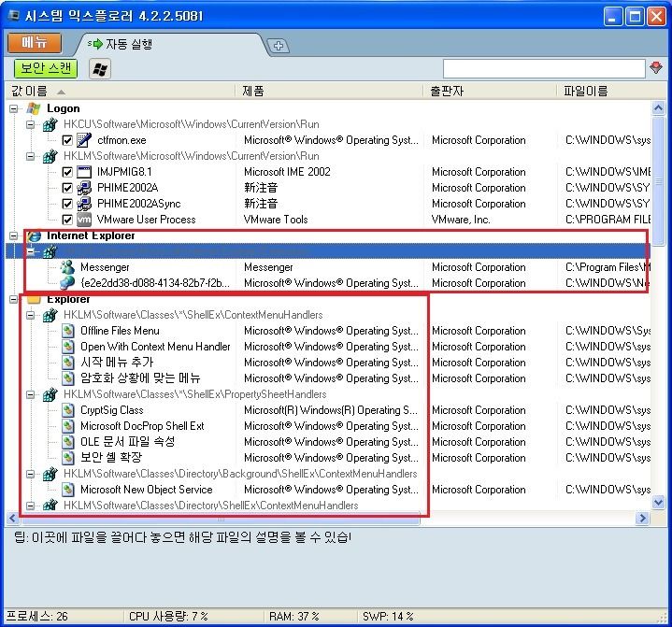
Task: Click the red down-arrow icon beside search box
Action: click(x=656, y=67)
